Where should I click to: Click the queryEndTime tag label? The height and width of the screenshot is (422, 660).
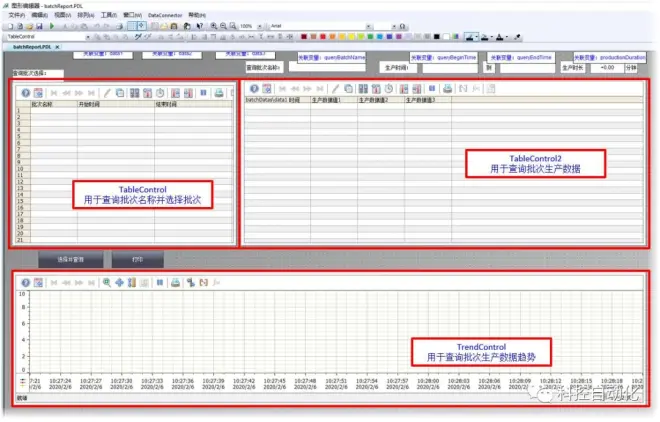tap(521, 57)
